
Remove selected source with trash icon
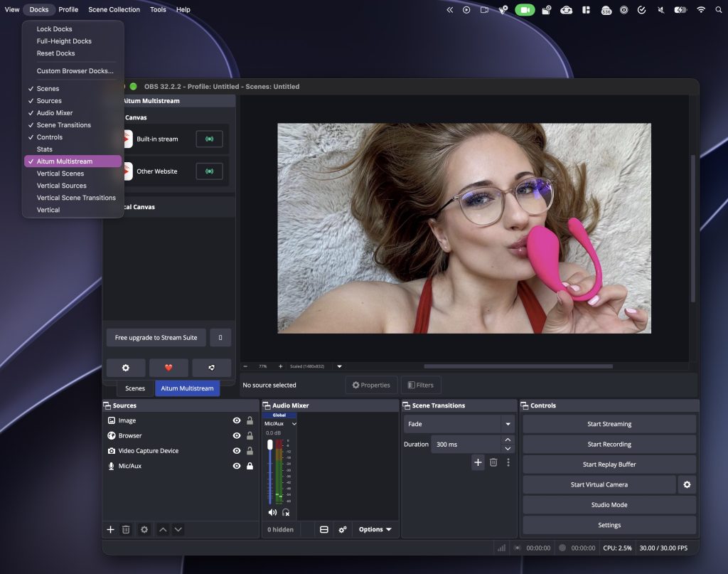point(126,529)
